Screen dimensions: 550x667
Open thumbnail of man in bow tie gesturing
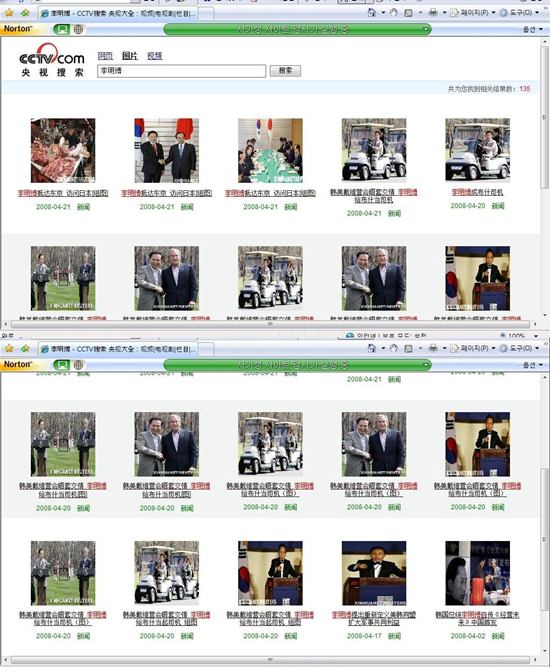tap(374, 573)
